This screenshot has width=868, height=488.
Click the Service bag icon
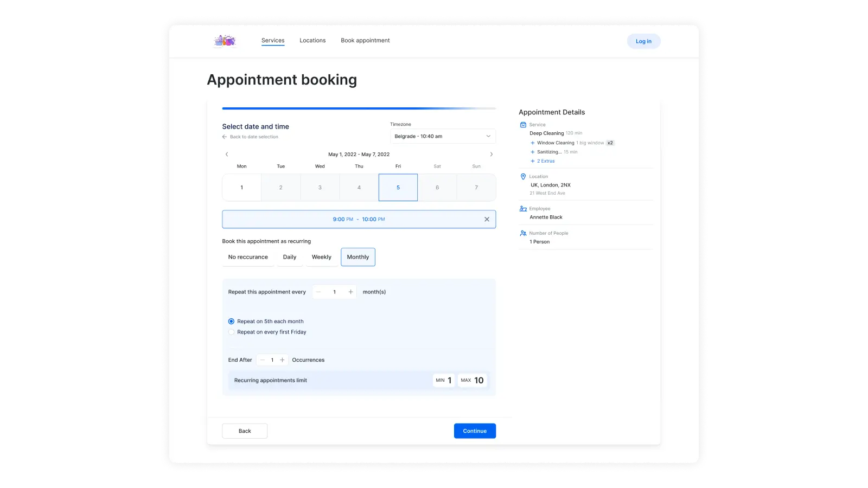tap(523, 125)
